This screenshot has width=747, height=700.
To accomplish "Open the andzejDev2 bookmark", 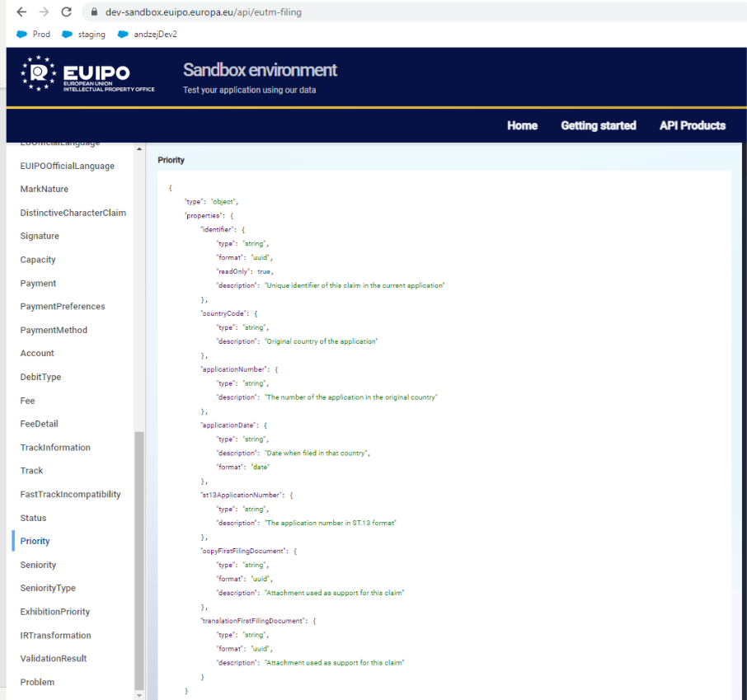I will coord(148,35).
